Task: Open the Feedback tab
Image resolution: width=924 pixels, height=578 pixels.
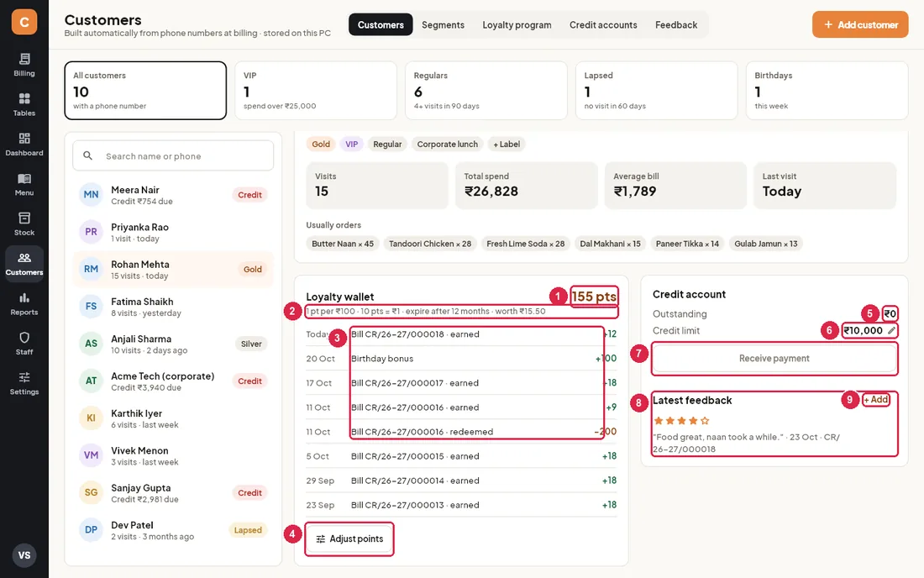Action: coord(676,24)
